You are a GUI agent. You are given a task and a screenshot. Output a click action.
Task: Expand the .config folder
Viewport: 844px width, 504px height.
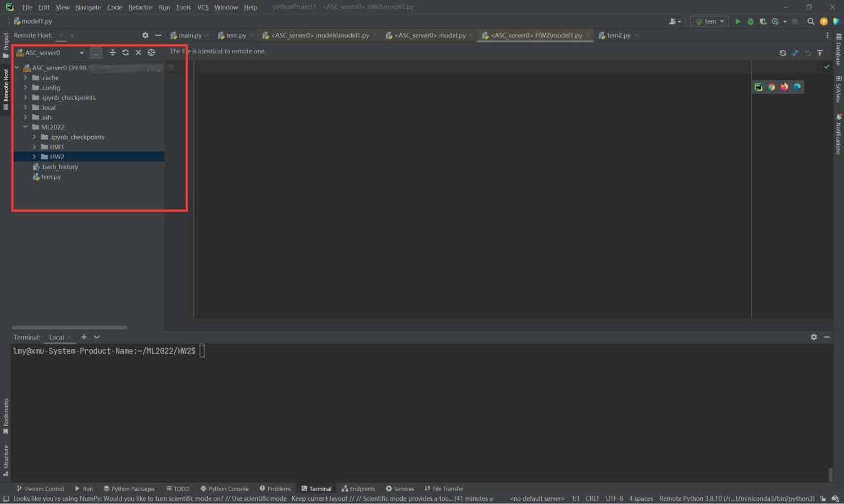25,88
